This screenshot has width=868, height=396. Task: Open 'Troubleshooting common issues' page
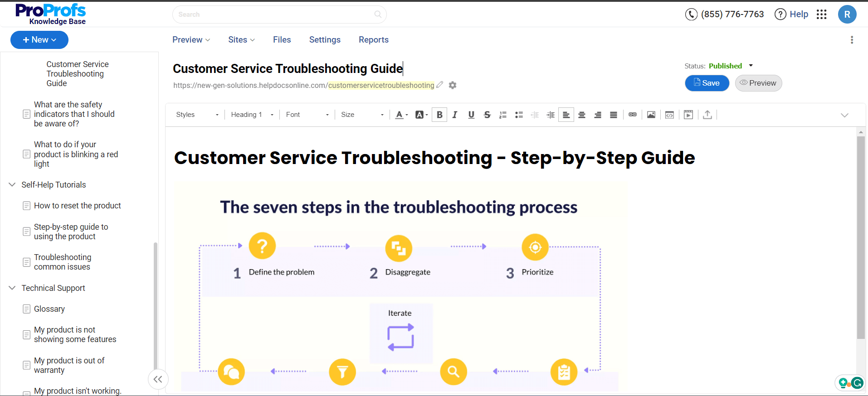pos(63,262)
